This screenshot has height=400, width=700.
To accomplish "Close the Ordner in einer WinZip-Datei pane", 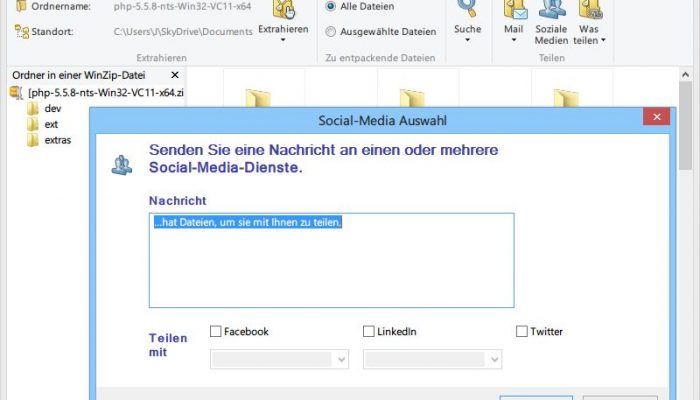I will point(175,75).
